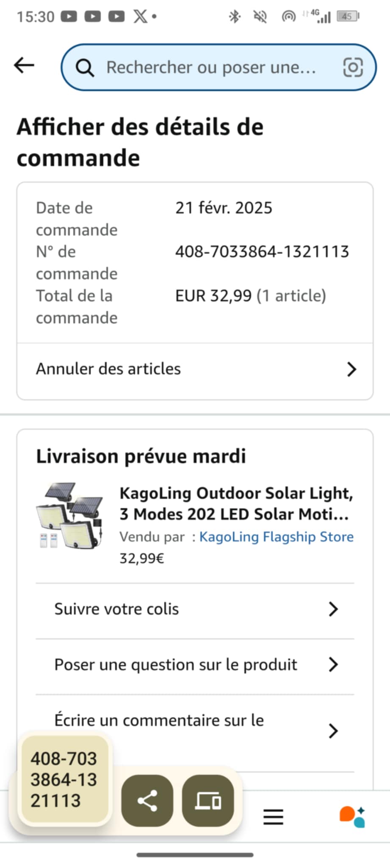Tap the Rechercher search input field
The image size is (390, 868).
click(211, 67)
